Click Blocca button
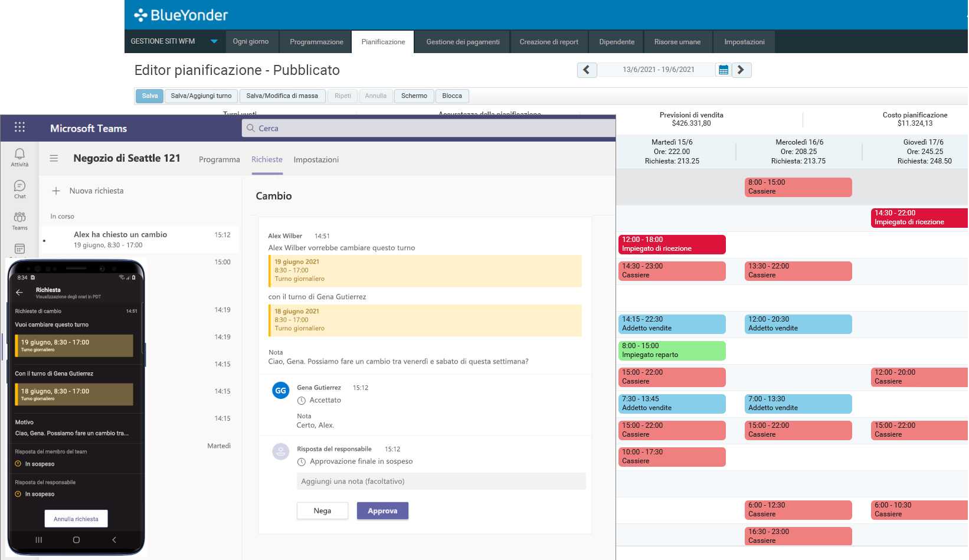969x560 pixels. (x=452, y=96)
